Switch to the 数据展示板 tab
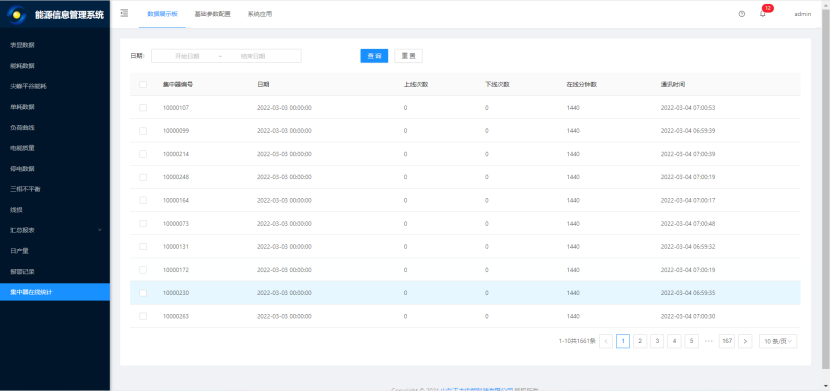This screenshot has width=830, height=391. tap(163, 14)
